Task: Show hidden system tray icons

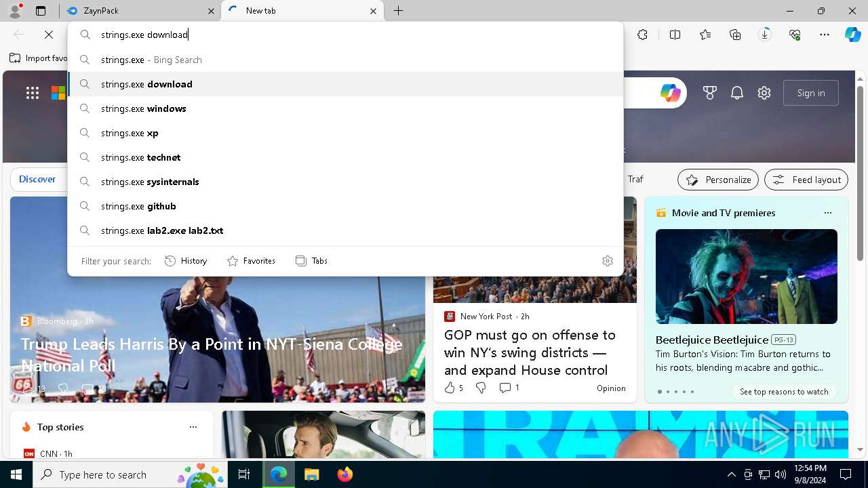Action: [732, 474]
